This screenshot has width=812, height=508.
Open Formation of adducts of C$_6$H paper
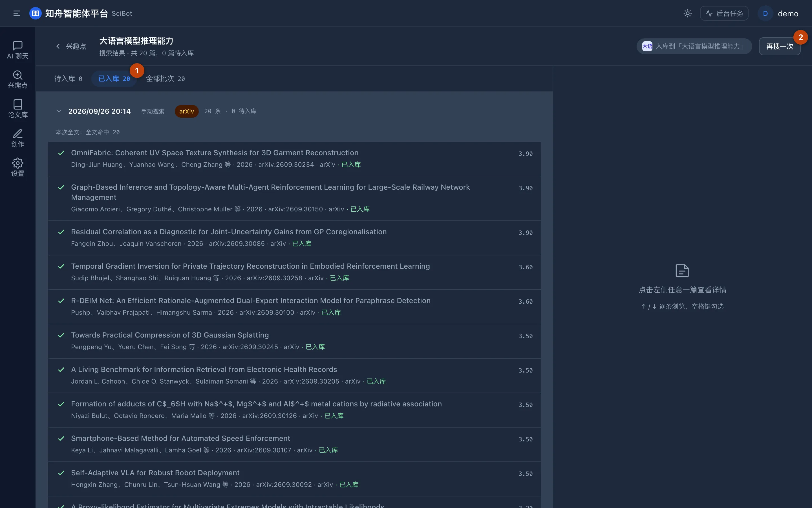294,410
